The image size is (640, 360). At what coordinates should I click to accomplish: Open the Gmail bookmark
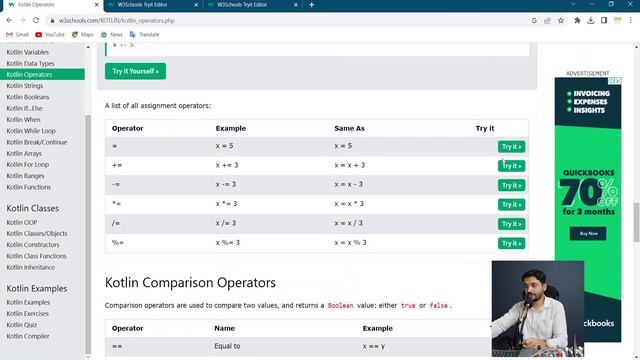click(18, 35)
